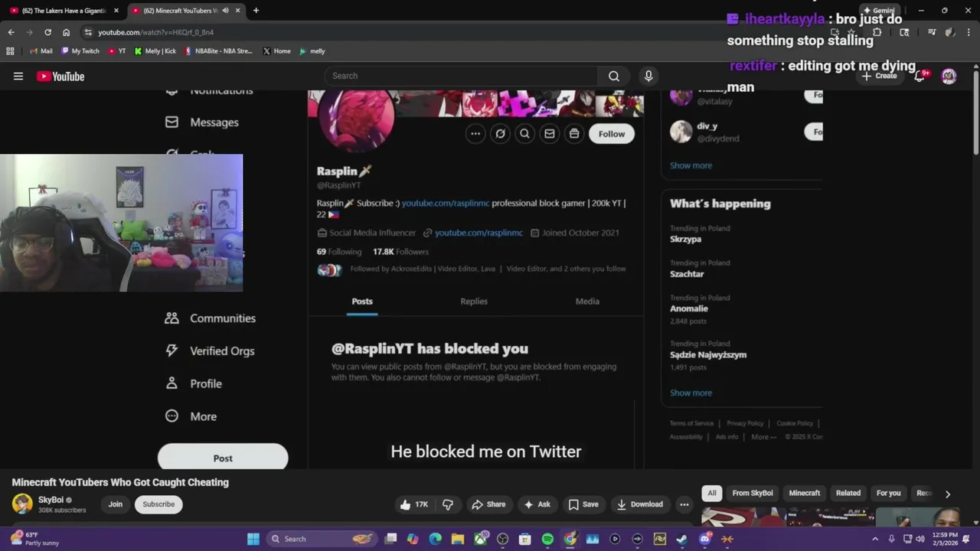Start voice search with the microphone icon
The width and height of the screenshot is (980, 551).
pyautogui.click(x=648, y=76)
